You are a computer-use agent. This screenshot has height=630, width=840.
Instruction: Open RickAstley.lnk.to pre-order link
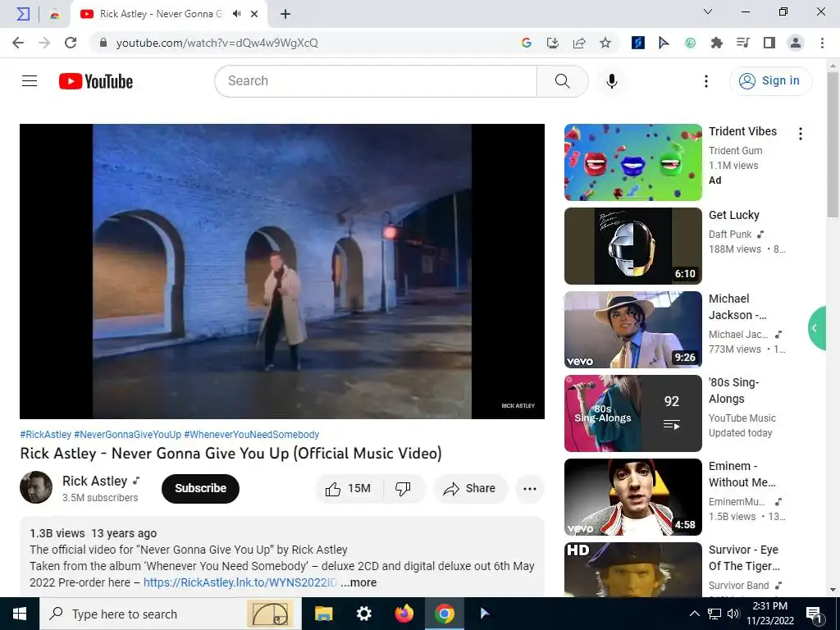(x=240, y=582)
